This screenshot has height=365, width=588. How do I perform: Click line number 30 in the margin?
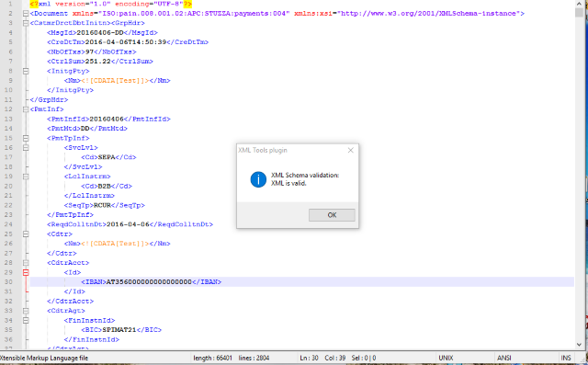[x=8, y=281]
